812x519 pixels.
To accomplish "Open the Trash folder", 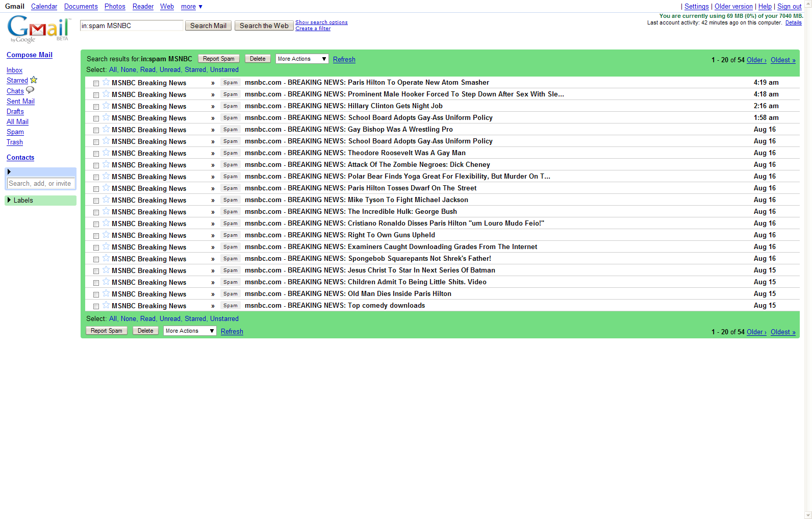I will coord(15,142).
